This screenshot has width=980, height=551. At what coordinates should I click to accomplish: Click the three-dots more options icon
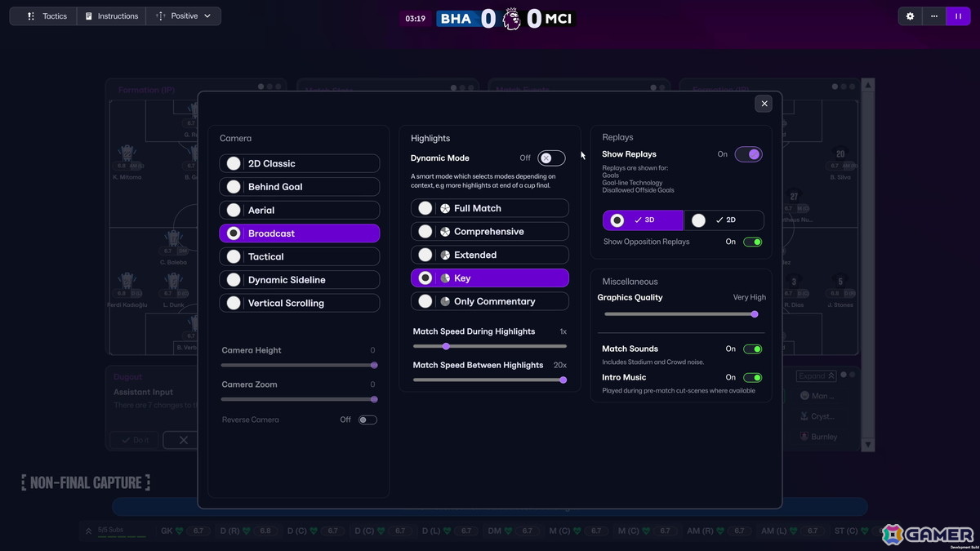[x=933, y=16]
